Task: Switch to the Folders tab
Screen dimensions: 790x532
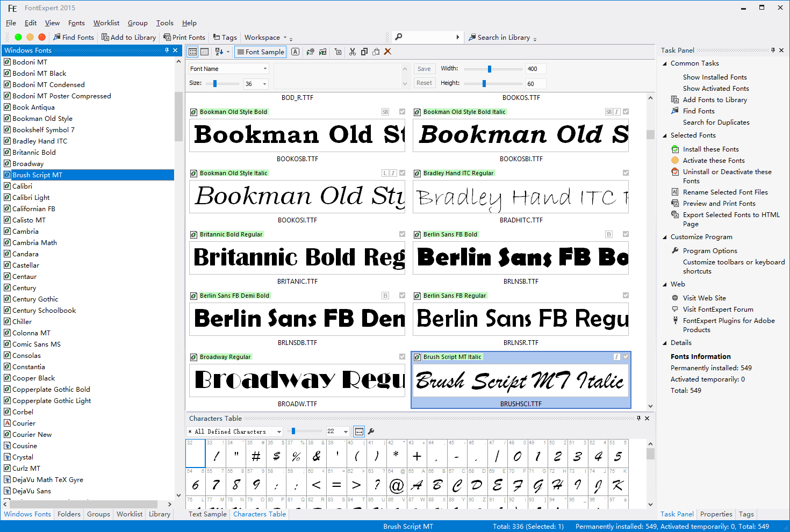Action: 69,514
